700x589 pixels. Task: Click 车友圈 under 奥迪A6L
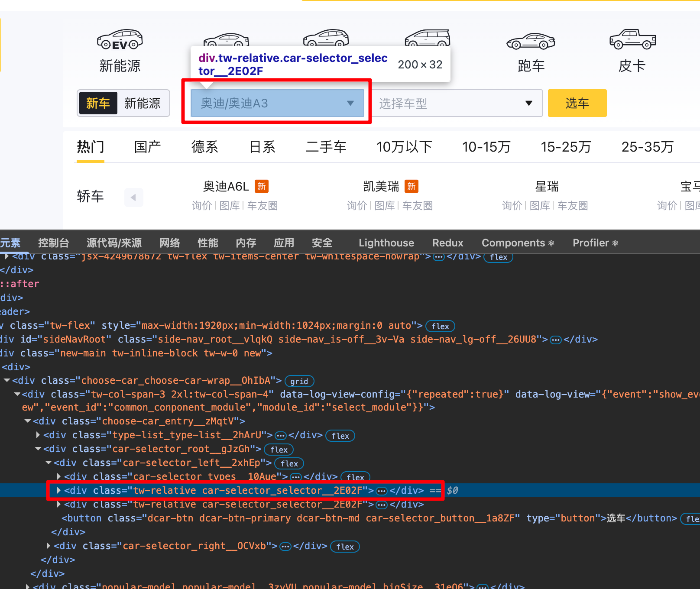[262, 206]
